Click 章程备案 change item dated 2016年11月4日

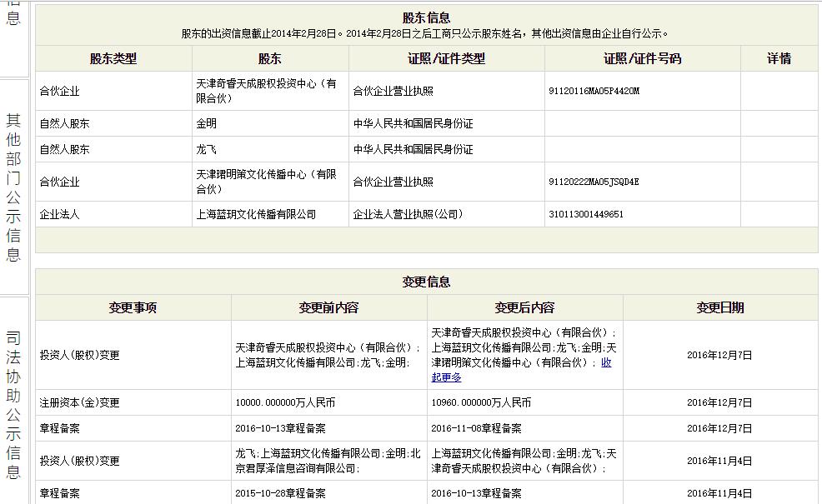tap(60, 493)
